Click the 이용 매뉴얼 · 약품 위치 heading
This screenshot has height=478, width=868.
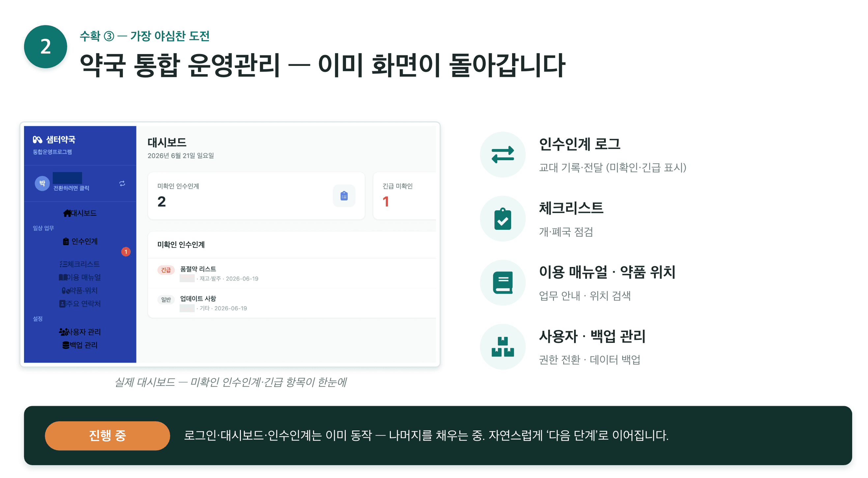coord(607,272)
